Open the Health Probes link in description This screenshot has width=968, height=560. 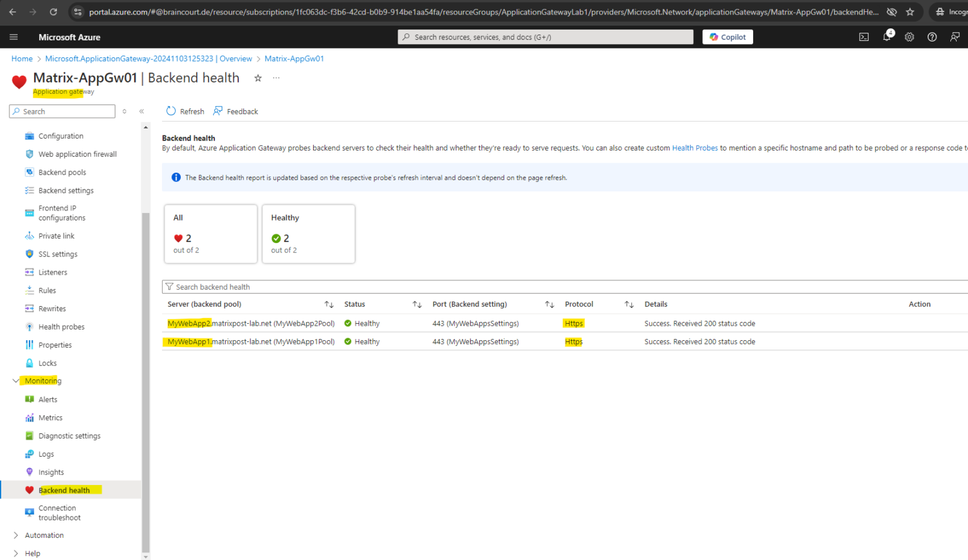[x=695, y=147]
